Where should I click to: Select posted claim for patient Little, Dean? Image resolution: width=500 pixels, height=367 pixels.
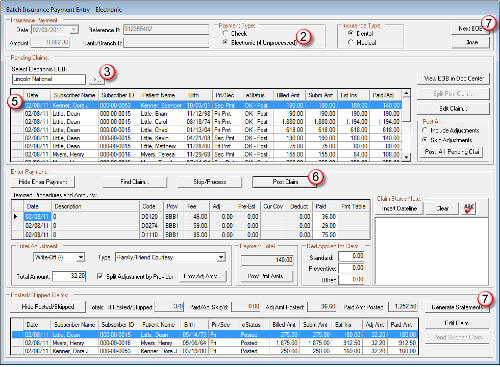pos(215,334)
